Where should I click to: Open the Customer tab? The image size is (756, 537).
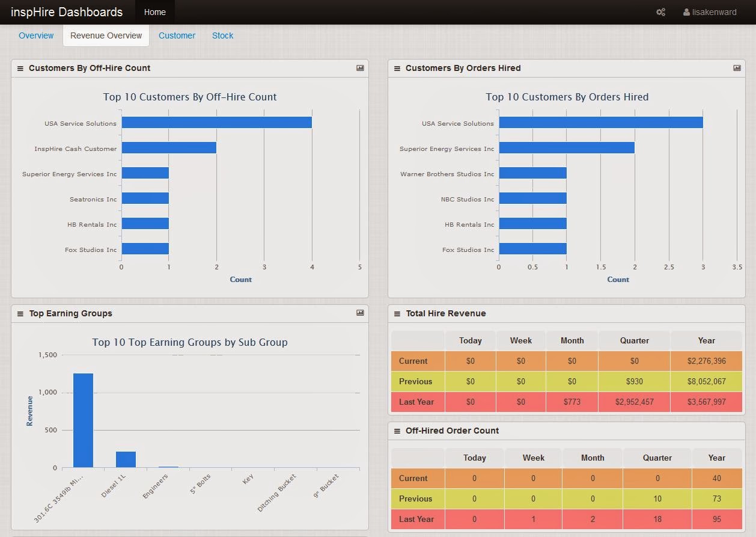(x=177, y=35)
